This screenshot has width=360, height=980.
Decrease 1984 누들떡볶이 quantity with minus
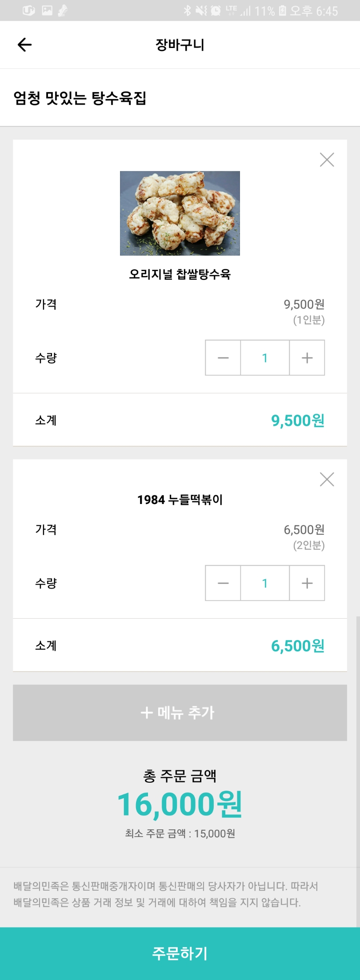point(223,583)
